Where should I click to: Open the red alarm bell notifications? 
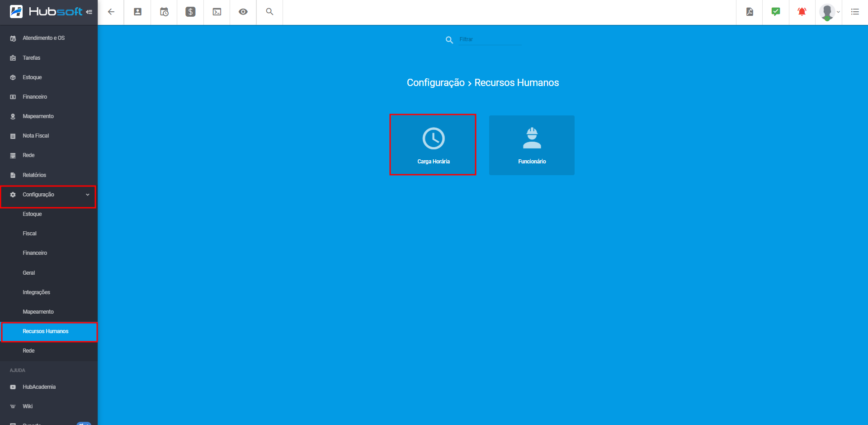coord(802,12)
